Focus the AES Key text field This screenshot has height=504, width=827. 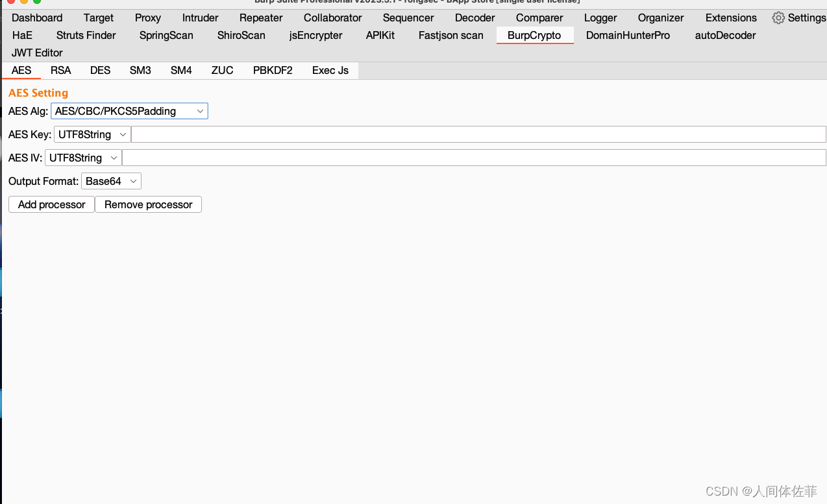click(478, 134)
